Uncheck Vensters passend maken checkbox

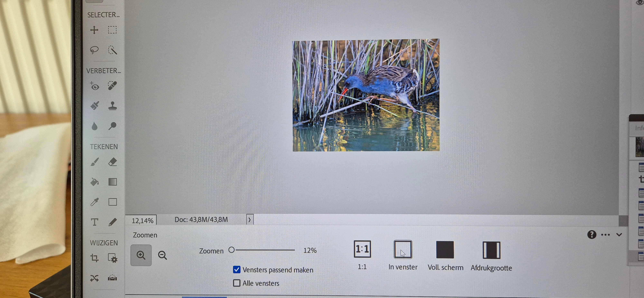pyautogui.click(x=237, y=269)
